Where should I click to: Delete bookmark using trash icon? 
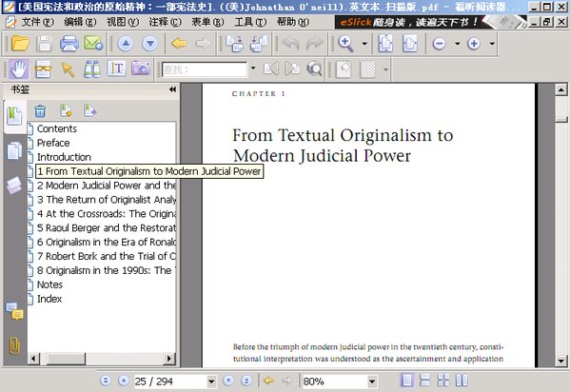pos(40,111)
